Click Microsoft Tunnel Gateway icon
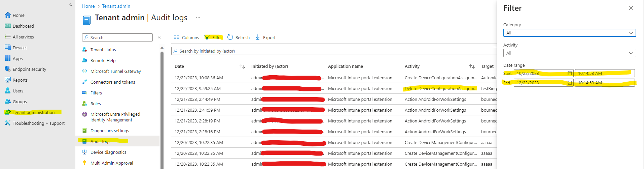Image resolution: width=644 pixels, height=169 pixels. click(85, 71)
